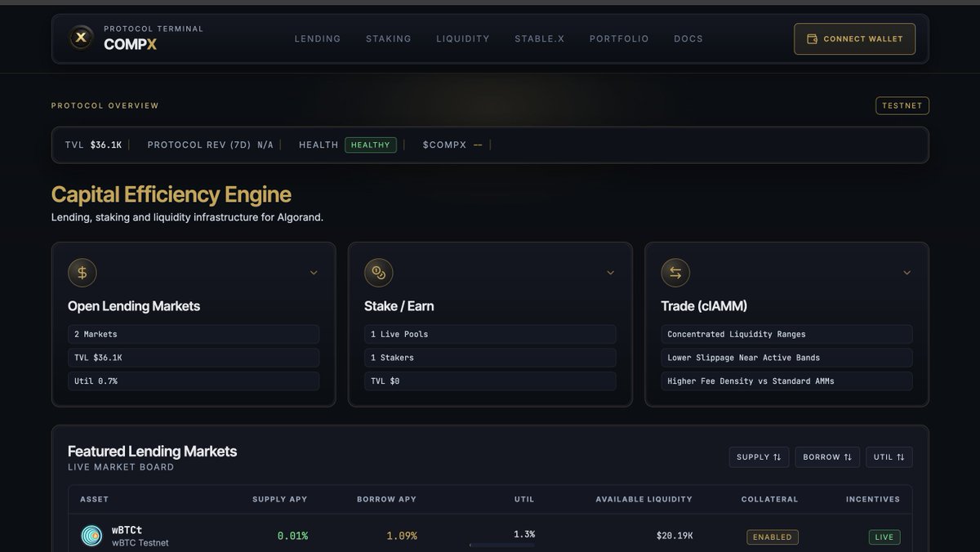Screen dimensions: 980x552
Task: Open the Lending nav item
Action: point(318,38)
